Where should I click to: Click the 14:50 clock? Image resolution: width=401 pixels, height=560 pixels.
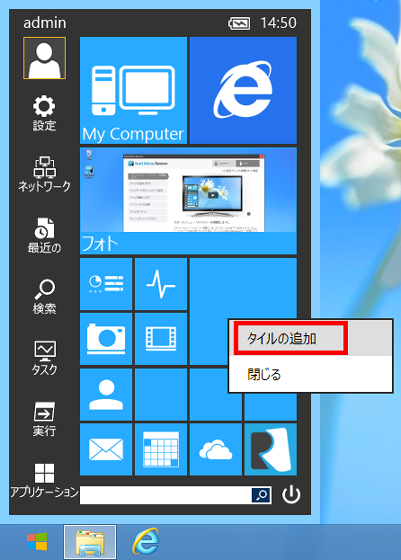coord(278,23)
